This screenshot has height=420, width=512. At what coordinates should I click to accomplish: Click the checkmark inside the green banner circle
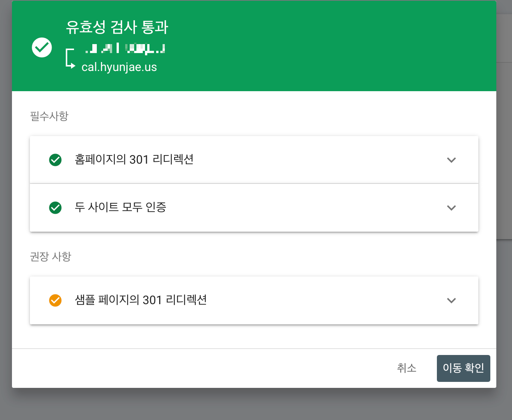click(41, 47)
